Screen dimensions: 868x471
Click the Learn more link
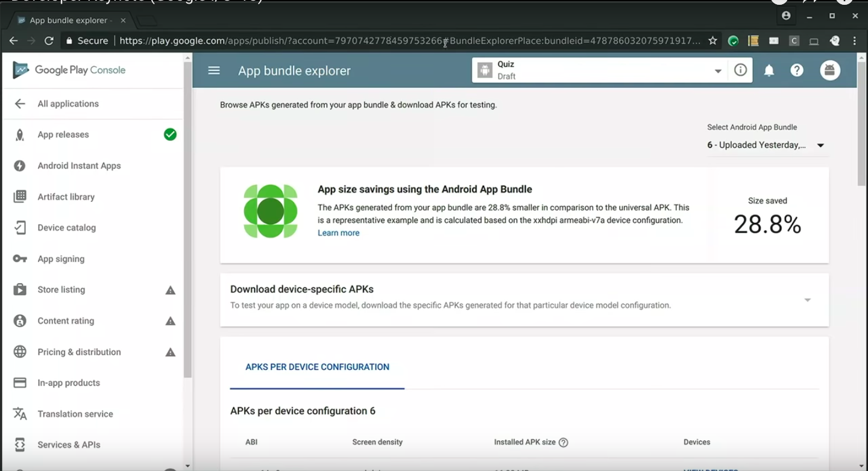[x=338, y=233]
